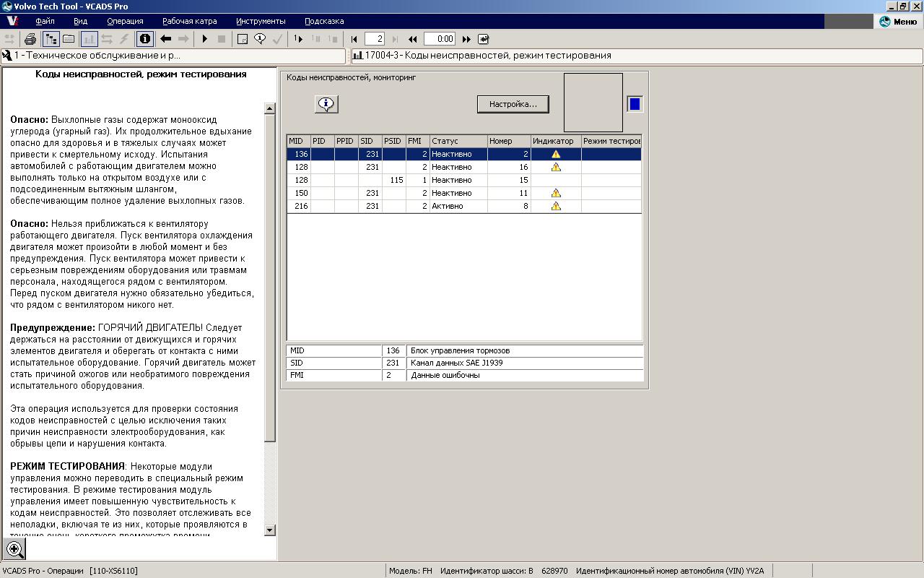The image size is (924, 578).
Task: Click the PID column header
Action: click(x=323, y=141)
